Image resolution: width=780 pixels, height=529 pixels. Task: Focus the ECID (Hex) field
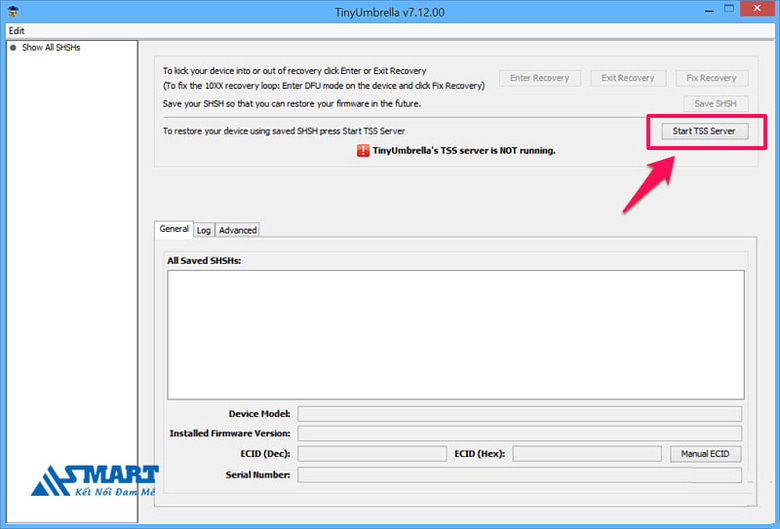pyautogui.click(x=586, y=454)
